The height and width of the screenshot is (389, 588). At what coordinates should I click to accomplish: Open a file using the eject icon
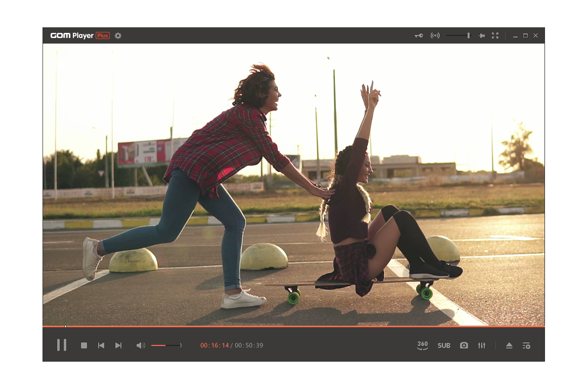pyautogui.click(x=509, y=345)
